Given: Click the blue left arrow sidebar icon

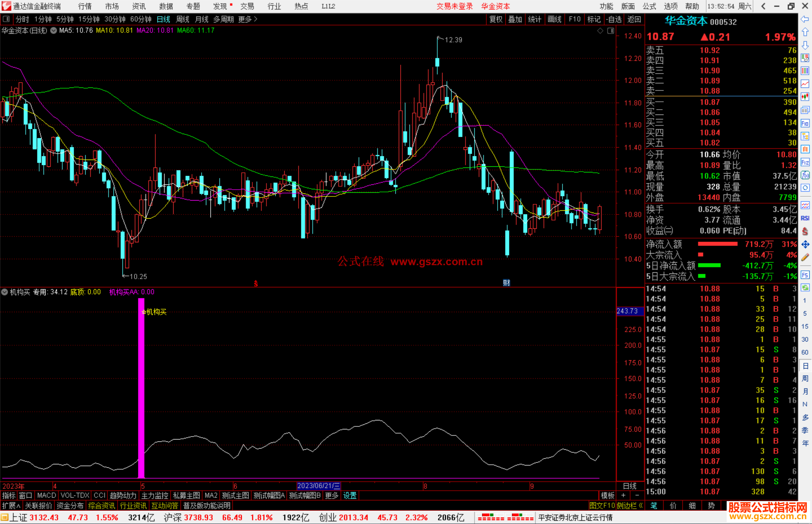Looking at the screenshot, I should [x=805, y=19].
